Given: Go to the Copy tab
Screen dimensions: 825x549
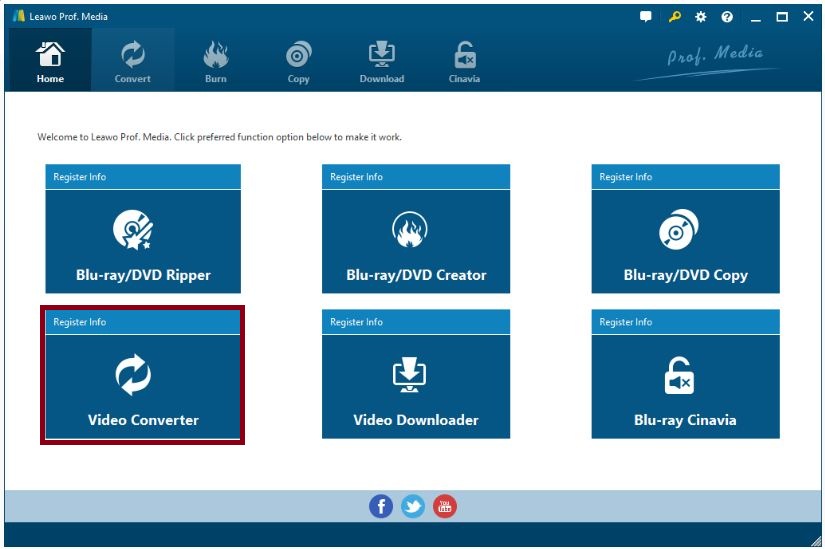Looking at the screenshot, I should click(x=298, y=61).
